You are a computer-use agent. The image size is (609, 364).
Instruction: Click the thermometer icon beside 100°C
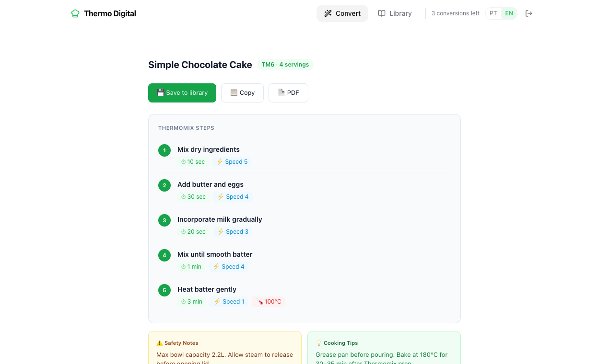coord(260,302)
